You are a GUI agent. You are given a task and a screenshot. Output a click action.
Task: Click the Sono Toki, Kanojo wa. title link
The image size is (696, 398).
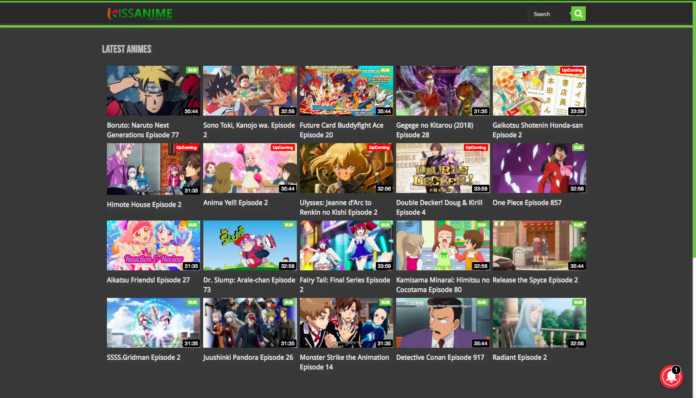pyautogui.click(x=249, y=130)
